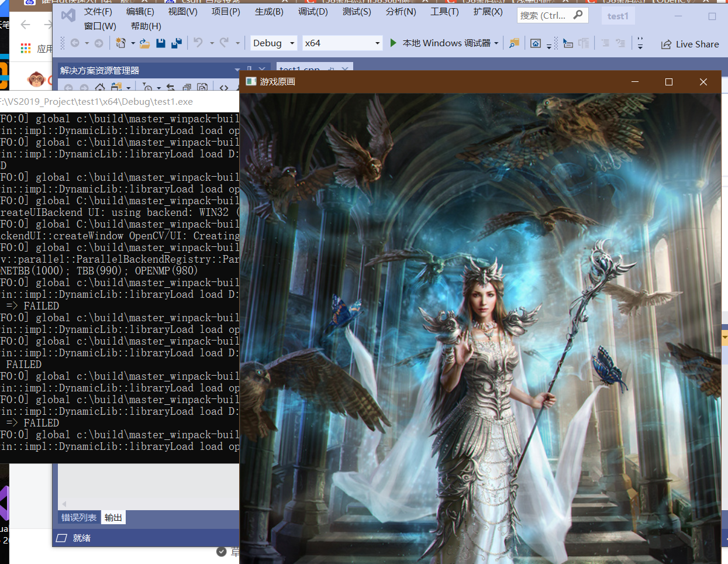This screenshot has width=728, height=564.
Task: Click the test1.exe console title path
Action: coord(97,102)
